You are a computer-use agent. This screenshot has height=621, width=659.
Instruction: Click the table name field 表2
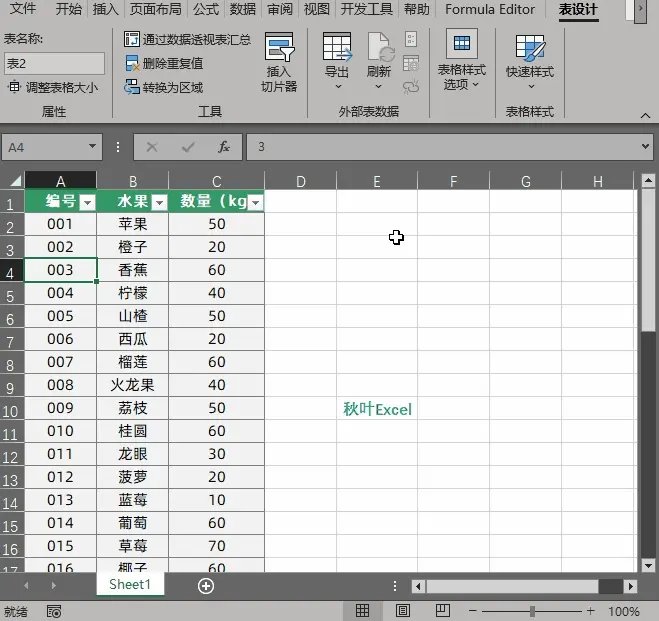pos(54,63)
